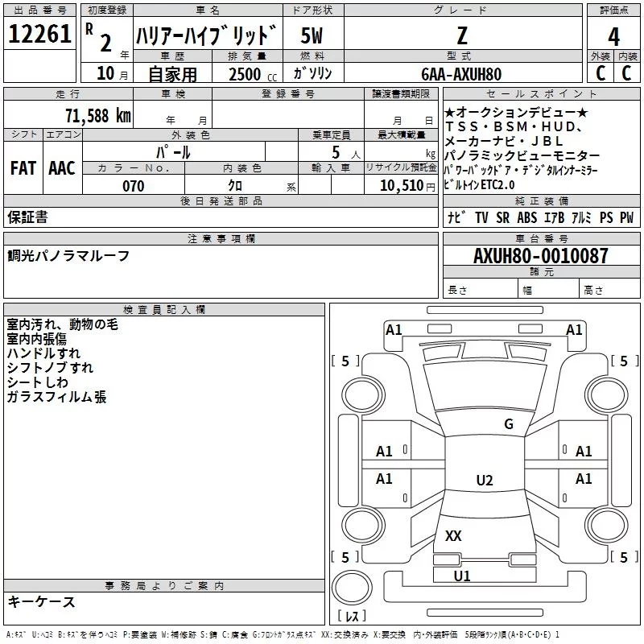This screenshot has height=644, width=644.
Task: Click inspector note 室内汚れ、動物の毛
Action: coord(63,324)
